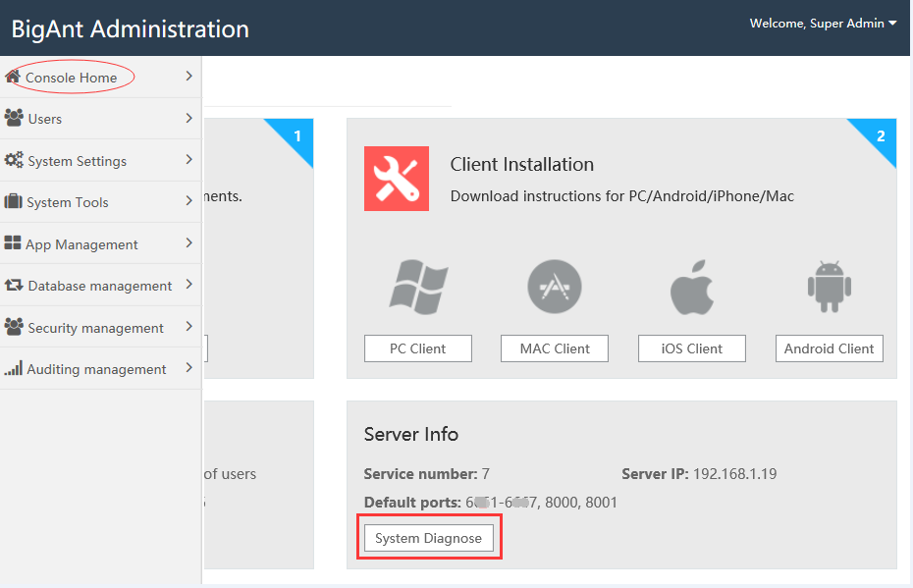Screen dimensions: 913x588
Task: Click the Database management arrows icon
Action: (x=14, y=285)
